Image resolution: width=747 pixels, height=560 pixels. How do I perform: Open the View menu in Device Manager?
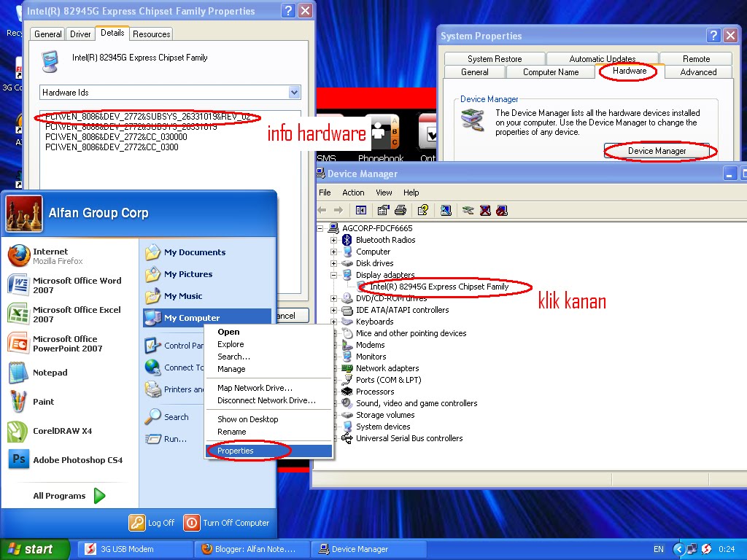[384, 192]
